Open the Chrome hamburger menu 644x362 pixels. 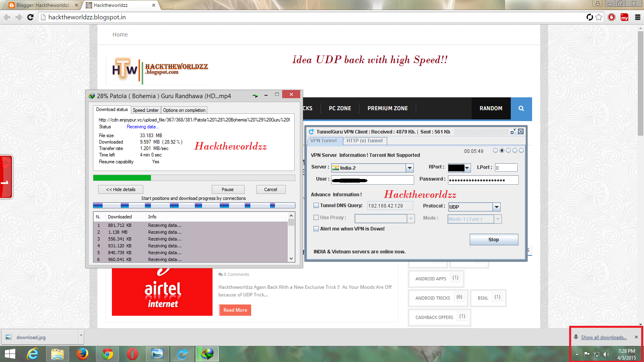638,17
